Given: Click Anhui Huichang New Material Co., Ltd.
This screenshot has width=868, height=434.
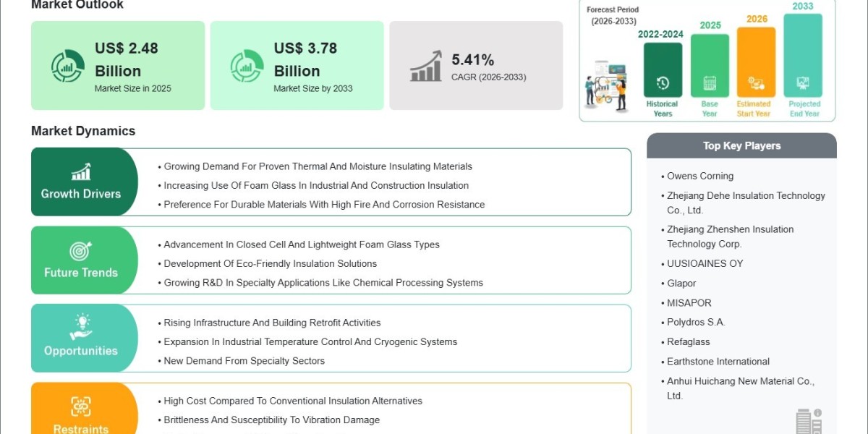Looking at the screenshot, I should tap(741, 388).
